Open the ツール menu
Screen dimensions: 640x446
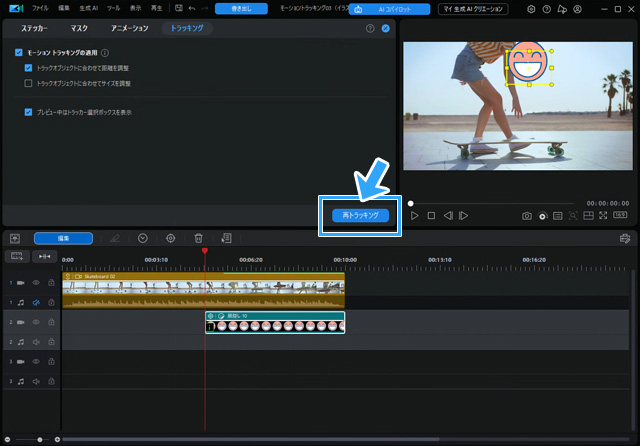click(113, 8)
